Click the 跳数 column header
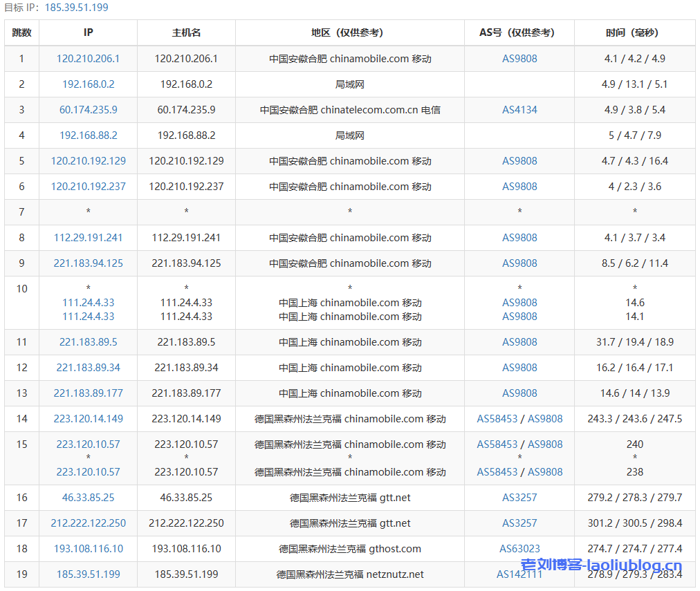This screenshot has width=700, height=591. (x=21, y=32)
